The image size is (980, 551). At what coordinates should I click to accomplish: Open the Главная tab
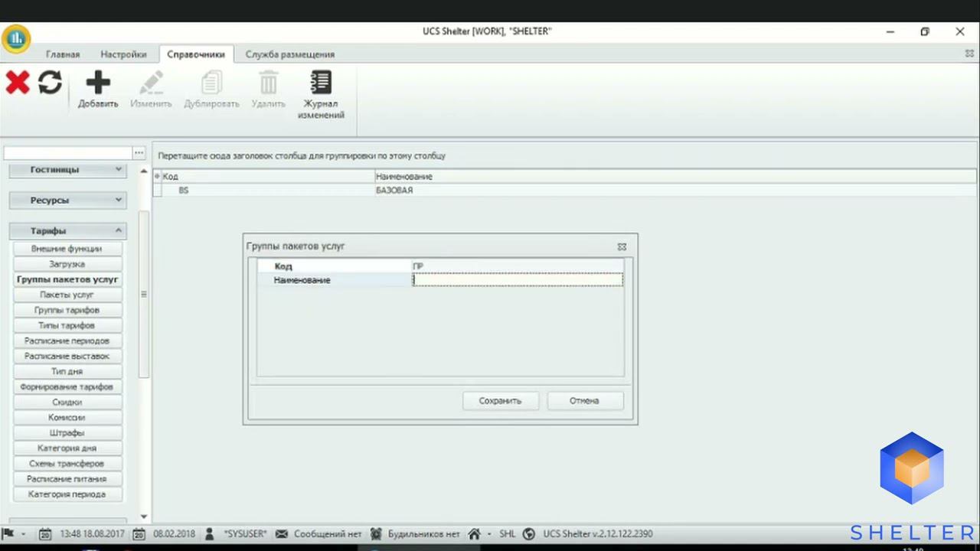pyautogui.click(x=63, y=54)
